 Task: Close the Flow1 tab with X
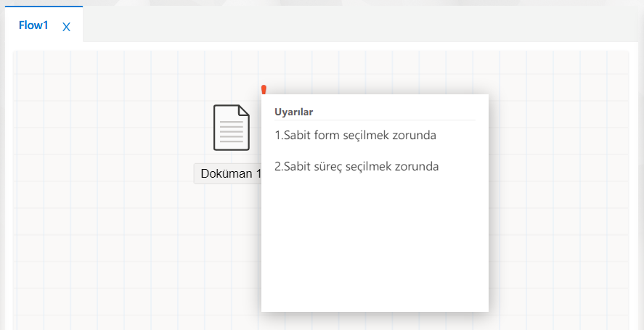[66, 27]
